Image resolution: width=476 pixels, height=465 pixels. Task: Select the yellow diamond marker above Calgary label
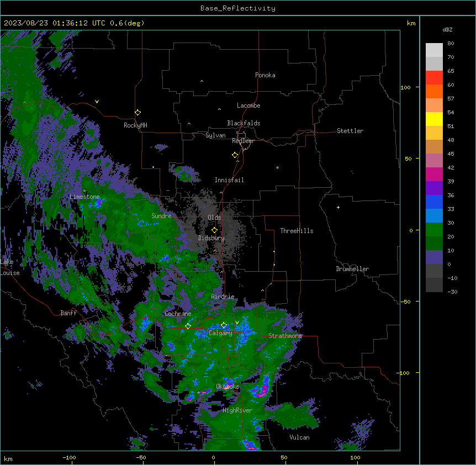point(224,325)
